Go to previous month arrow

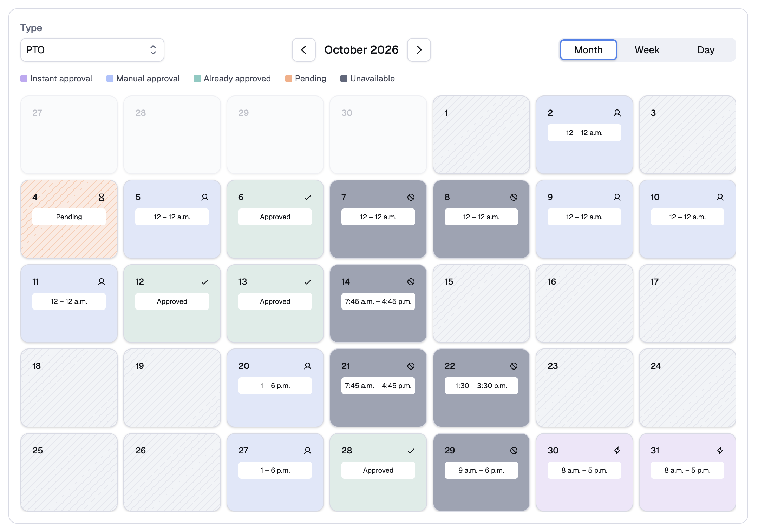click(303, 50)
